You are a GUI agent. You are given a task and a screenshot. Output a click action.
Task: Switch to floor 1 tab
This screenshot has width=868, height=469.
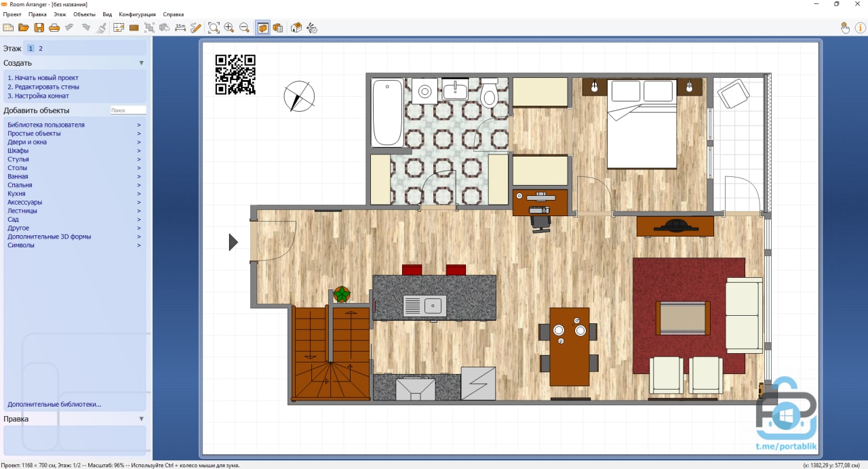click(31, 48)
